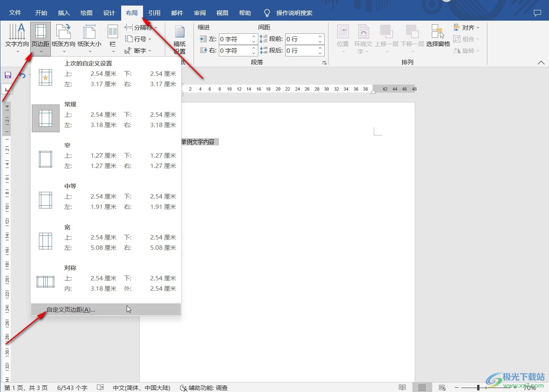Image resolution: width=549 pixels, height=392 pixels.
Task: Decrease right indent with down stepper
Action: click(254, 53)
